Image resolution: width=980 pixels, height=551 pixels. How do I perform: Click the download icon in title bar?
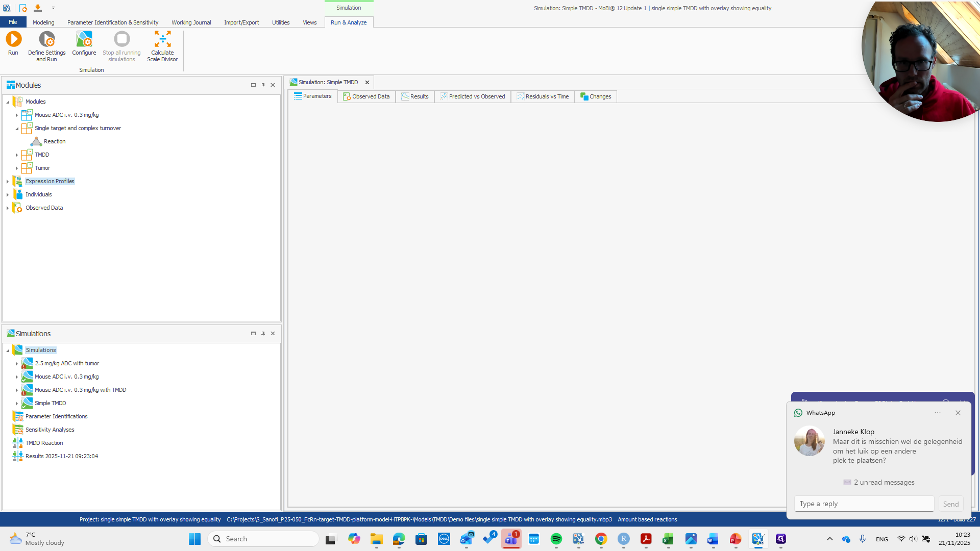38,8
